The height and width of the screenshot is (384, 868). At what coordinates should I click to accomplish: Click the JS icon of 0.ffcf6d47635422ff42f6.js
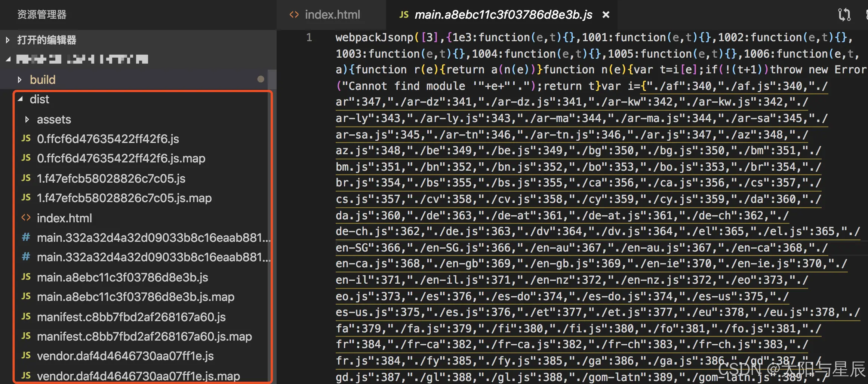(26, 138)
